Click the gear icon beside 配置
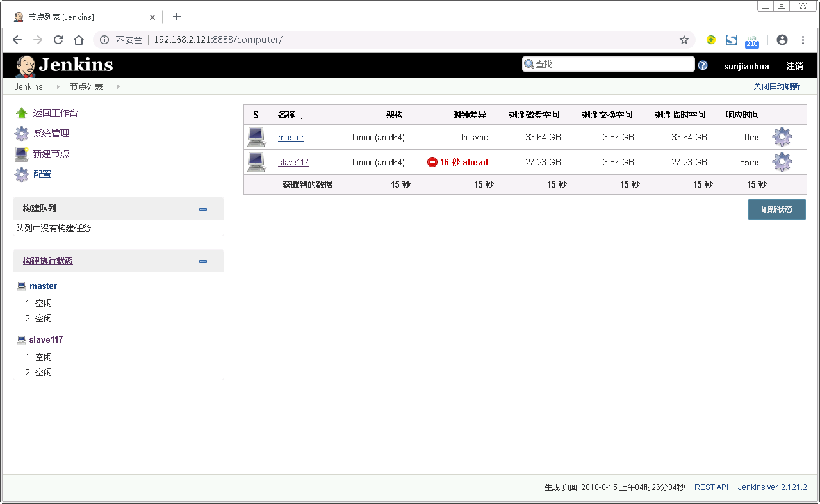Screen dimensions: 820x504 (x=22, y=174)
